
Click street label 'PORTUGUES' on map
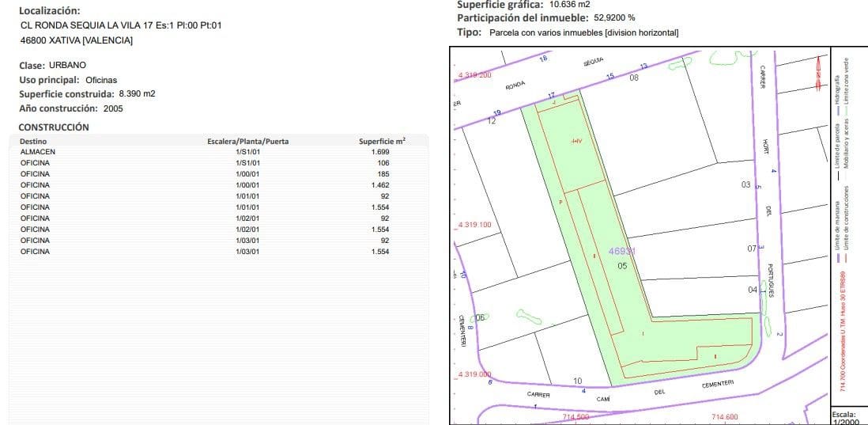[x=771, y=280]
